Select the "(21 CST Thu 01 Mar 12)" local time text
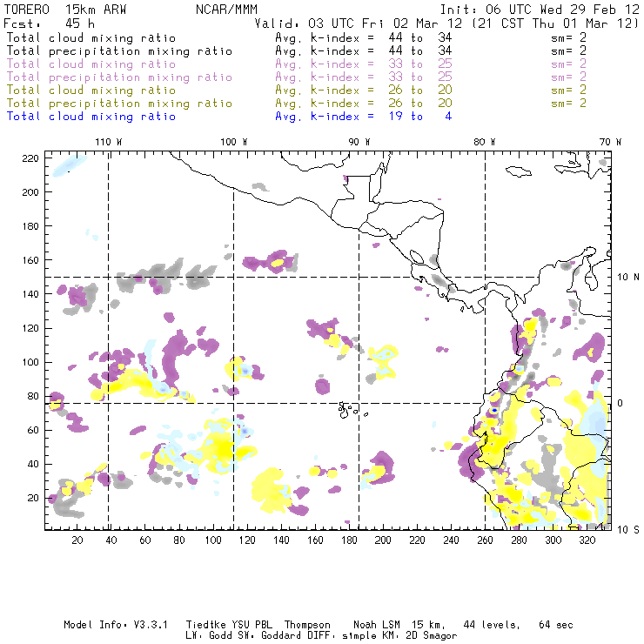644x644 pixels. [555, 23]
